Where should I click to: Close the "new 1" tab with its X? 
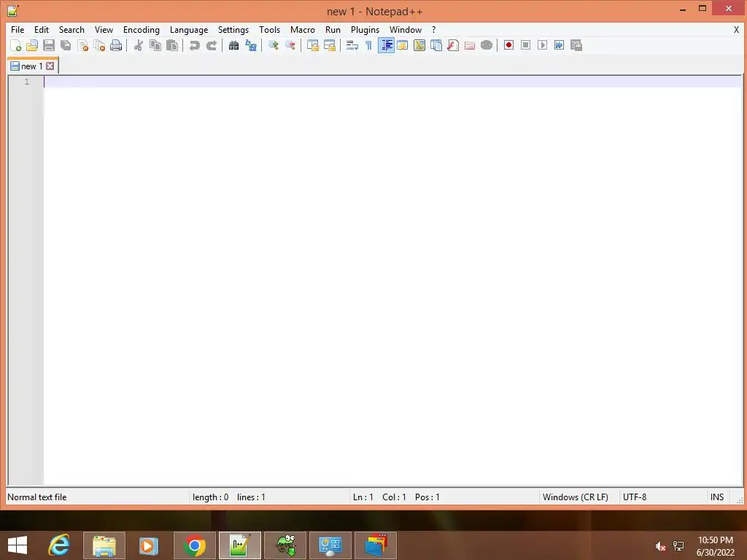[x=50, y=66]
